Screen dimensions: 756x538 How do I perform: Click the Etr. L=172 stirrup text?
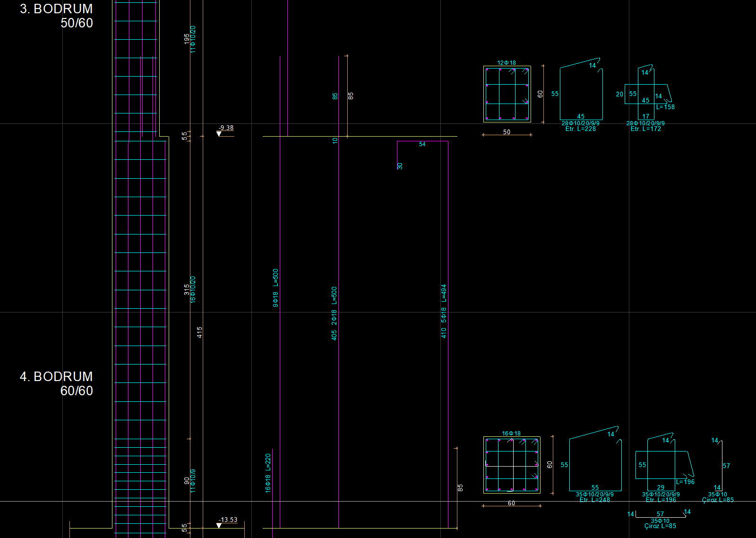click(x=646, y=129)
